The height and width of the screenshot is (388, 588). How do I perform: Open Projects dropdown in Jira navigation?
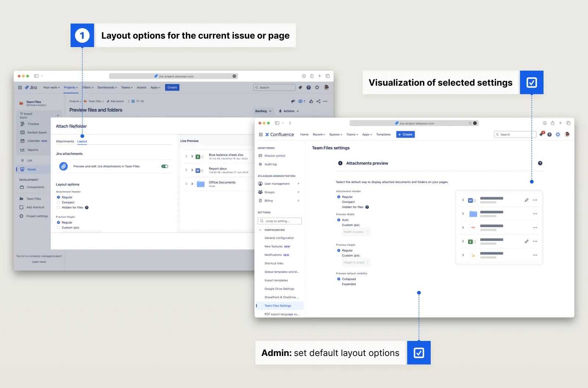[71, 88]
